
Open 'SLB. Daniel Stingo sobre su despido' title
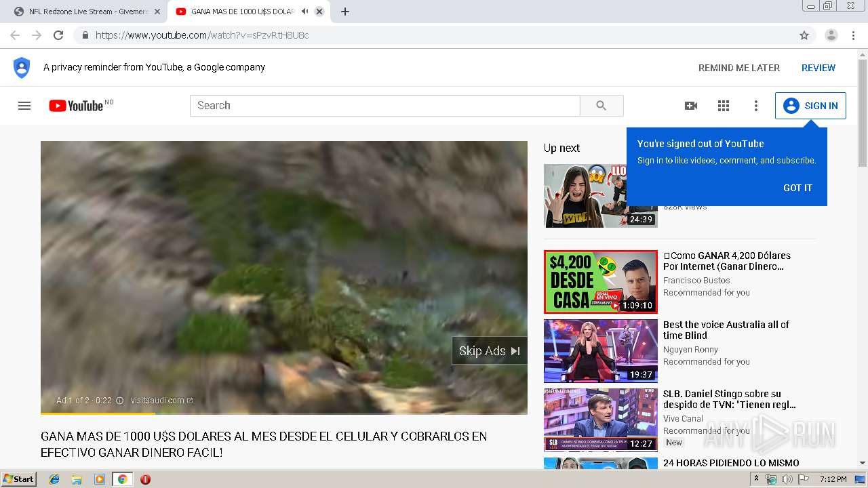pyautogui.click(x=730, y=399)
